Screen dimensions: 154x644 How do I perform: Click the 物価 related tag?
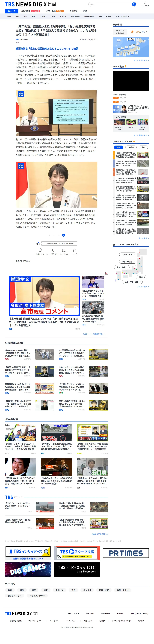click(26, 261)
